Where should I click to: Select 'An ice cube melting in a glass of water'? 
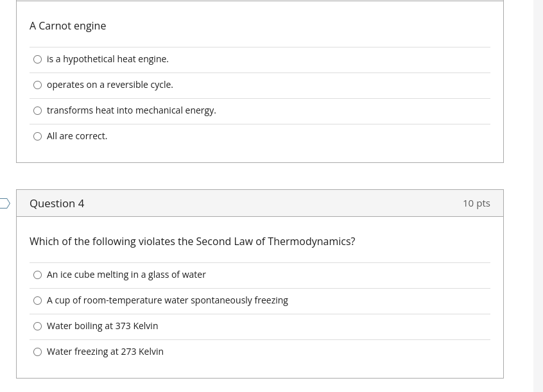pos(37,275)
